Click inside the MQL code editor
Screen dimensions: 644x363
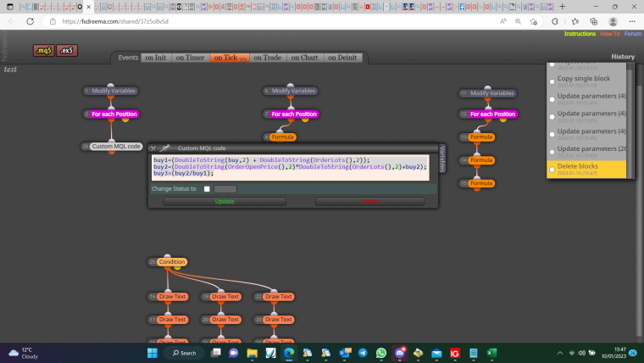click(x=291, y=168)
